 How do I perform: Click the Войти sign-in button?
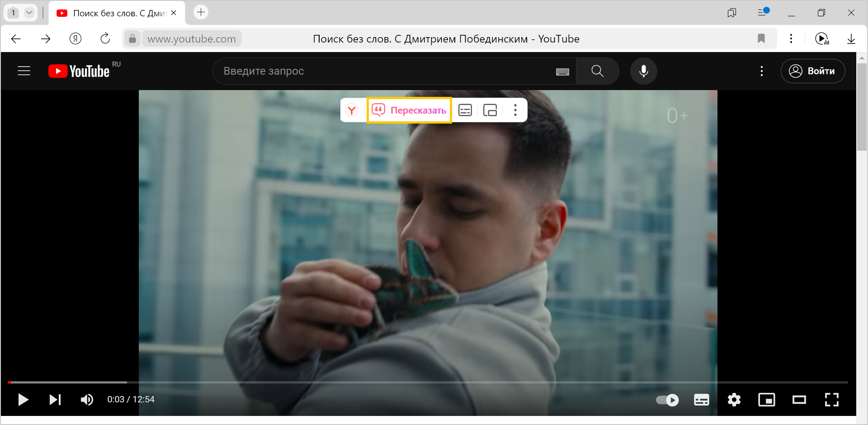pyautogui.click(x=812, y=71)
